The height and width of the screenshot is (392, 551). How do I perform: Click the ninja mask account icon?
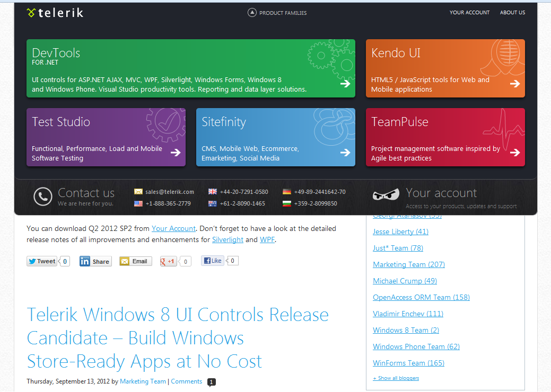click(386, 194)
